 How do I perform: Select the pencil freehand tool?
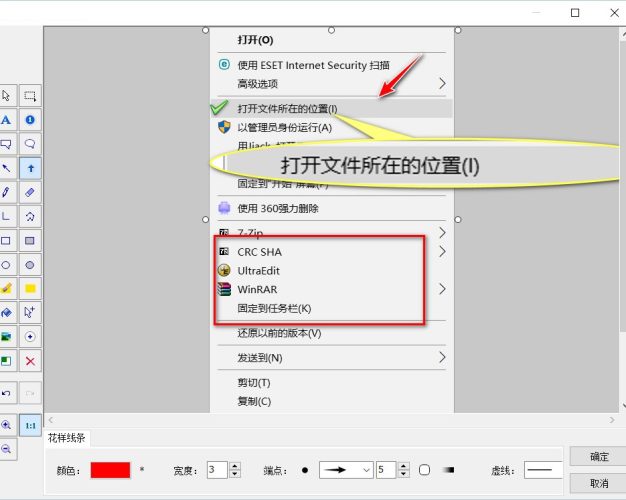(x=7, y=192)
